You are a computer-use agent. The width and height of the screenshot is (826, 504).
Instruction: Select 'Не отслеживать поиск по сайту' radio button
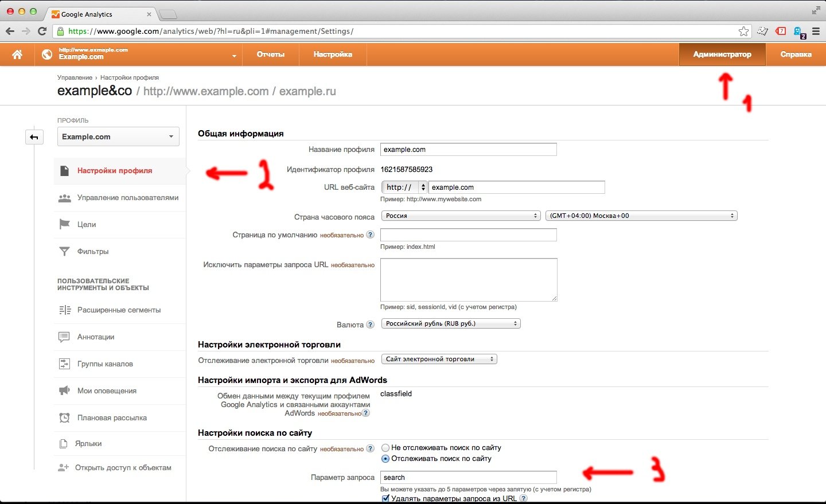385,448
